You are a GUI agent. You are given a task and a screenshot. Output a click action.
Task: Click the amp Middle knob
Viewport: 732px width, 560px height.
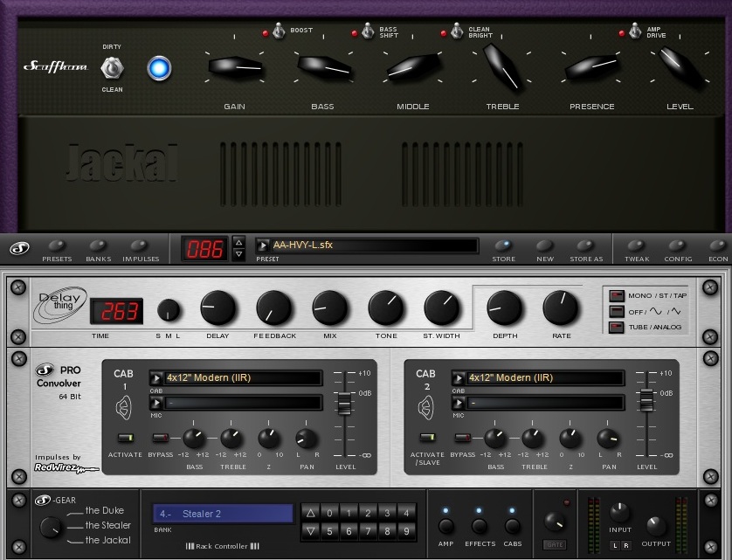click(x=413, y=68)
